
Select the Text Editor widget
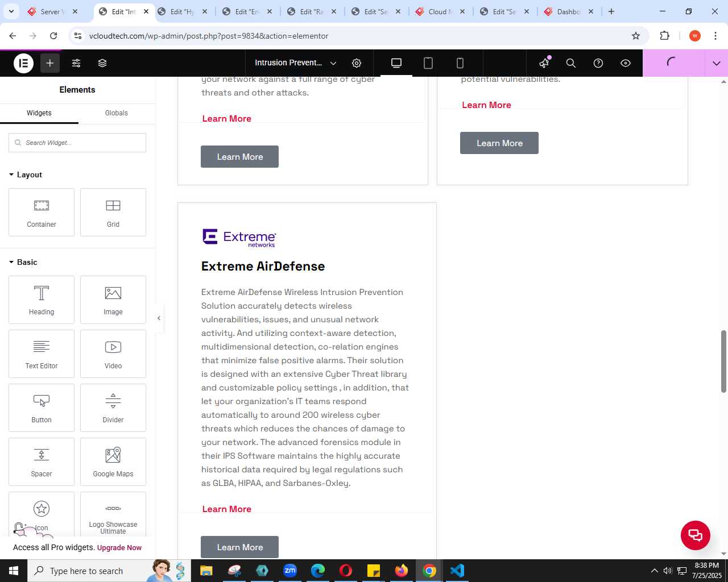[x=42, y=354]
